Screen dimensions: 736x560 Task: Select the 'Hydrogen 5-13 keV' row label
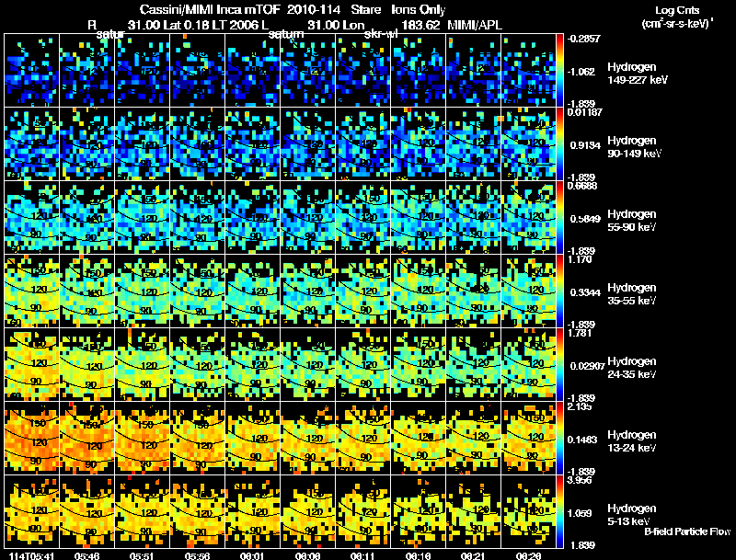[632, 515]
